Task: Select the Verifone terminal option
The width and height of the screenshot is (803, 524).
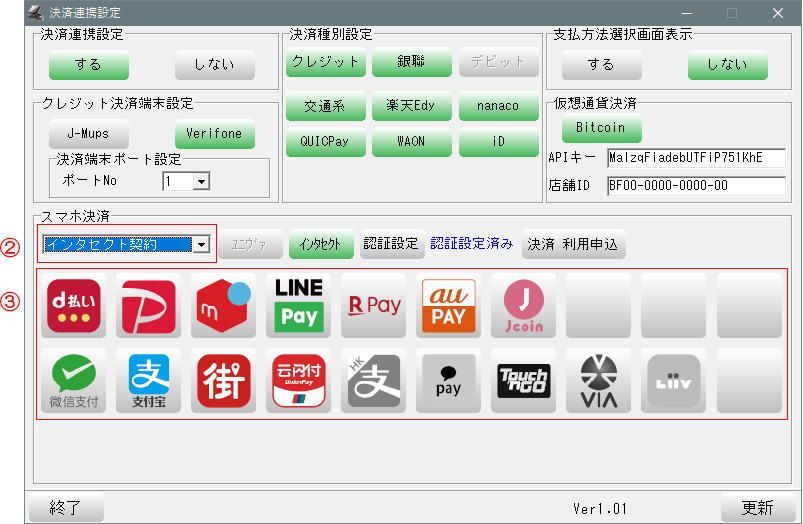Action: 215,134
